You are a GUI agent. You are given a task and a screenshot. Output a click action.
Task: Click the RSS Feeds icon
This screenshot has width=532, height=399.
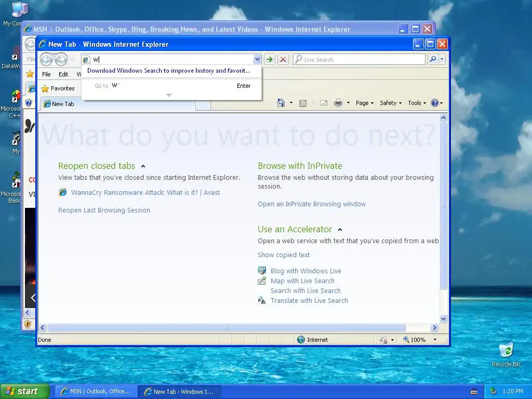[x=303, y=103]
